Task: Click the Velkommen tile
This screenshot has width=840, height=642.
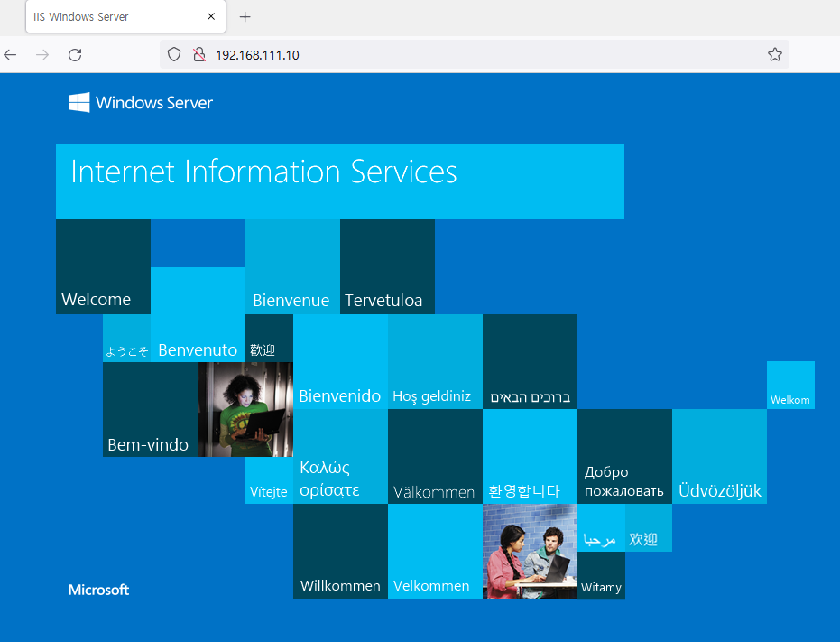Action: pyautogui.click(x=435, y=552)
